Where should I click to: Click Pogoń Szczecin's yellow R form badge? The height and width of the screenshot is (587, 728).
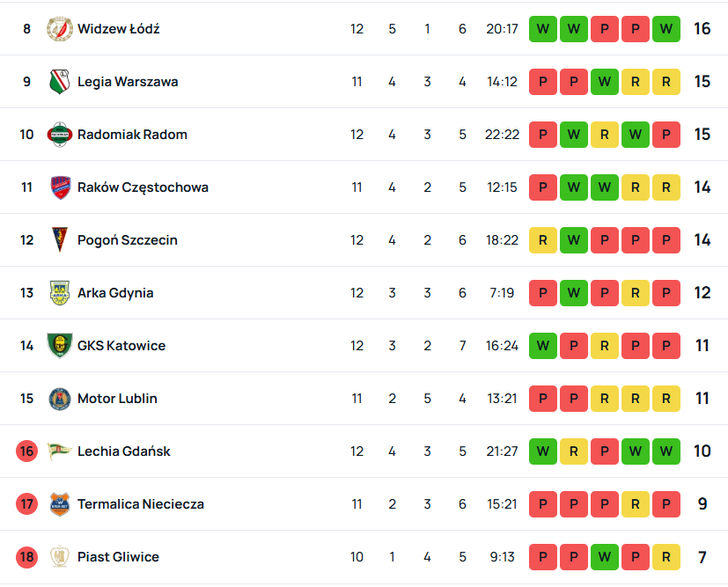click(542, 240)
